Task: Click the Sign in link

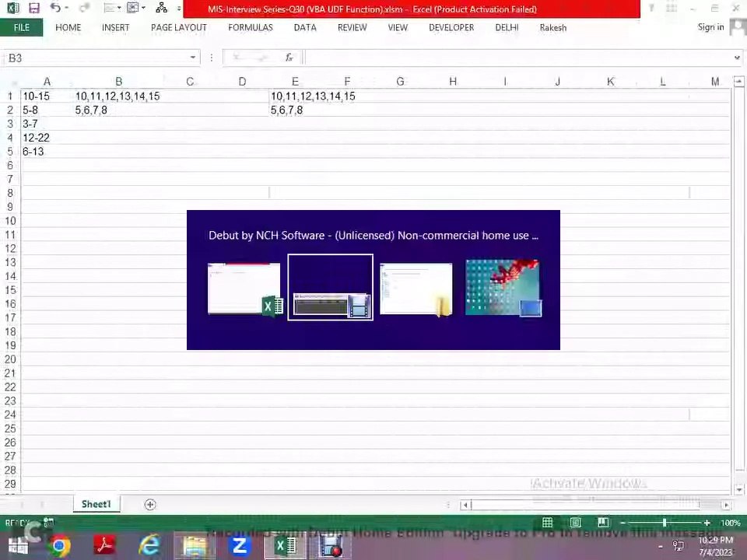Action: (710, 27)
